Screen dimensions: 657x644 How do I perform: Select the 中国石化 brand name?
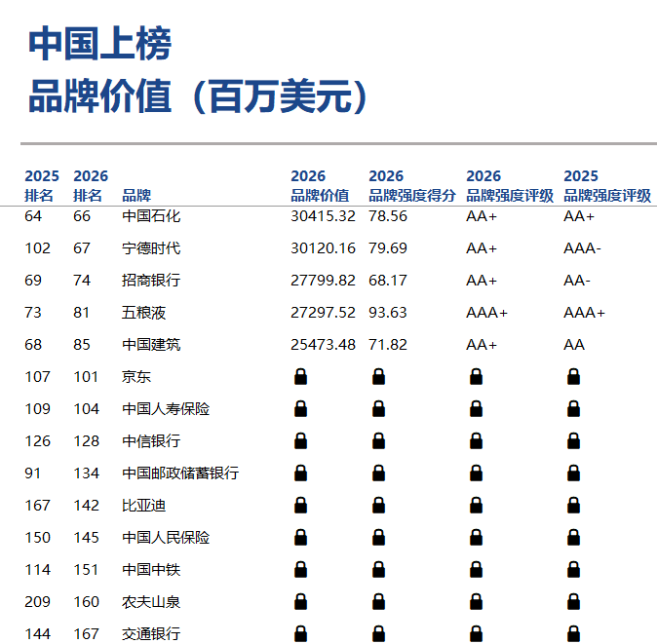coord(151,216)
